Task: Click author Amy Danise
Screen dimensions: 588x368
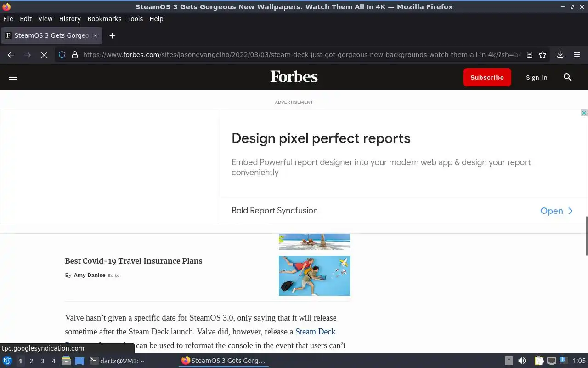Action: 90,275
